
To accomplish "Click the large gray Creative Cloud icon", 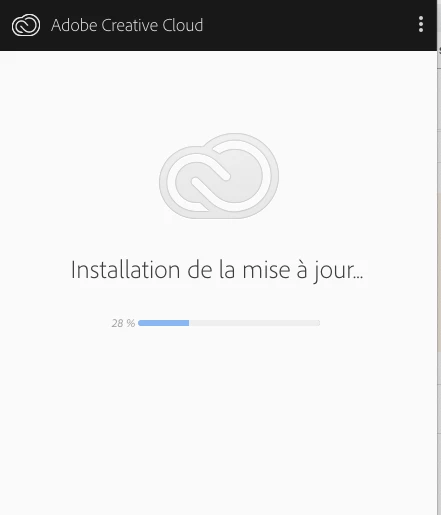I will pyautogui.click(x=219, y=176).
